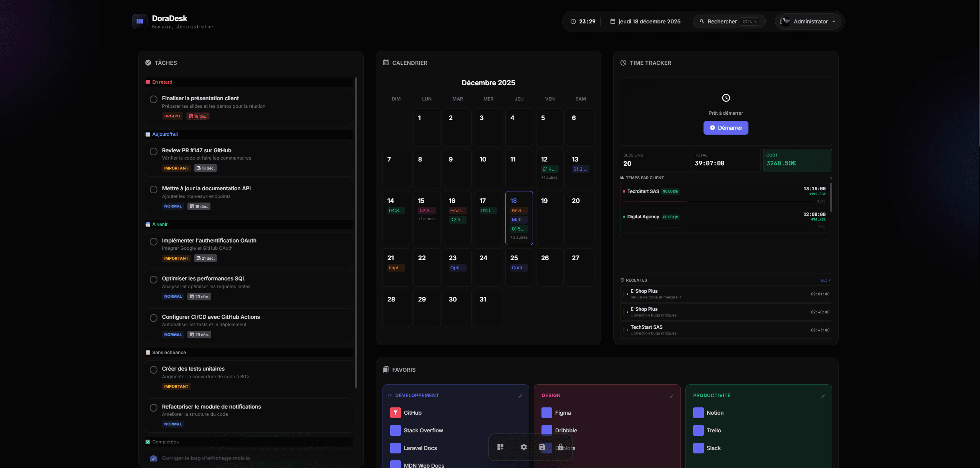Click the Time Tracker clock icon
Viewport: 980px width, 468px height.
(x=622, y=63)
